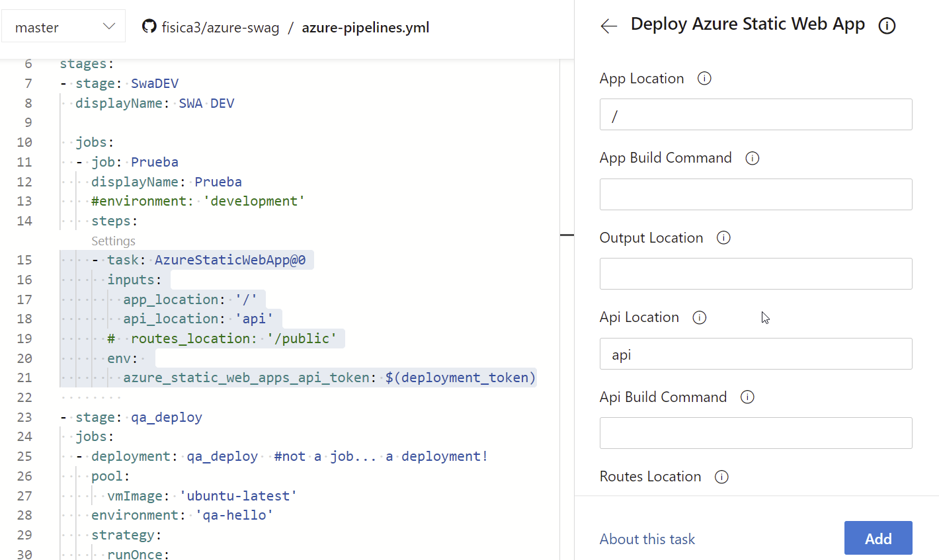The height and width of the screenshot is (560, 939).
Task: Click the commented routes_location line
Action: click(222, 339)
